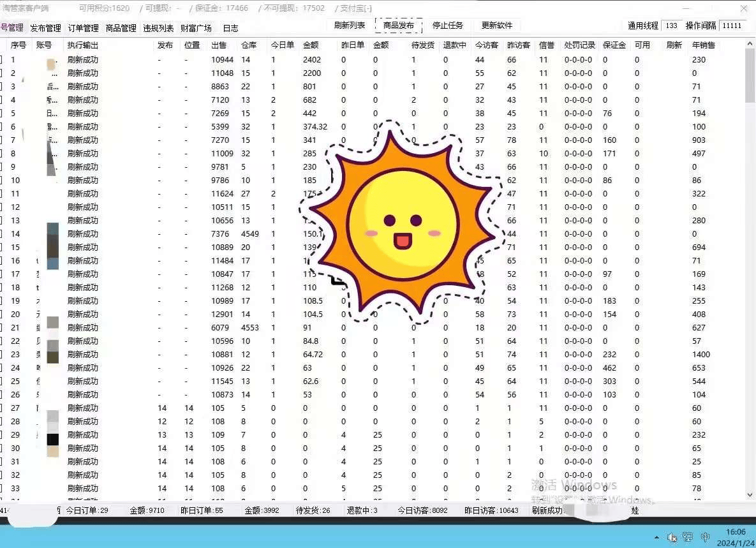Sort by the 可用 column header
756x548 pixels.
642,45
